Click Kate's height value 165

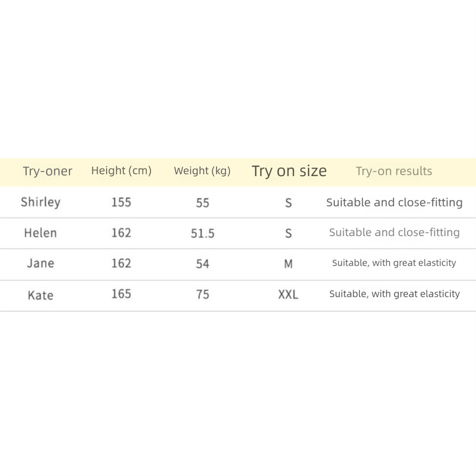(x=121, y=294)
